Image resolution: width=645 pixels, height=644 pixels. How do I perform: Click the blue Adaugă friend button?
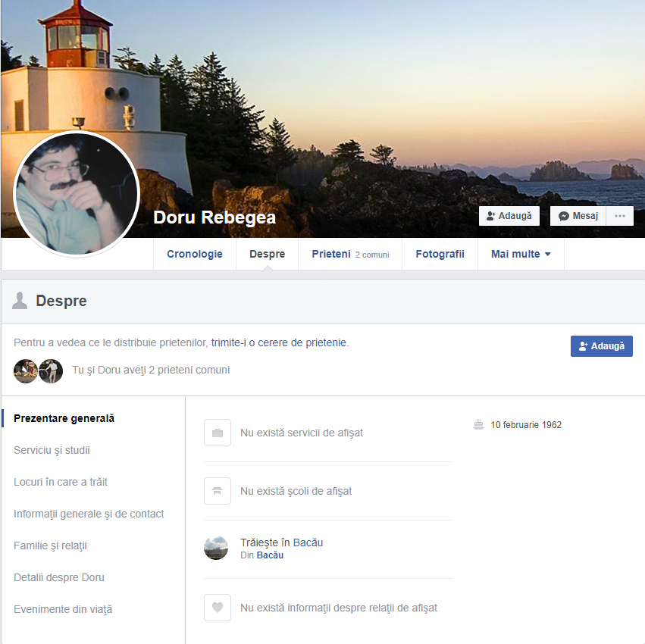(601, 346)
